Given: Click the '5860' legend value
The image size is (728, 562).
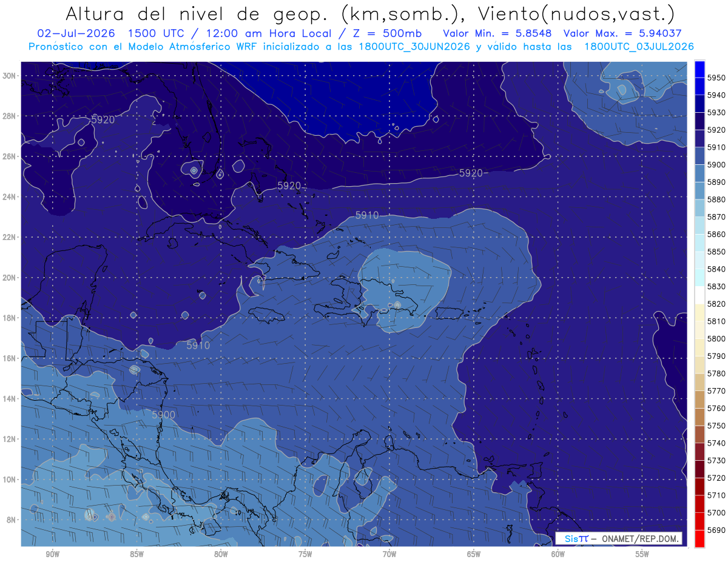Looking at the screenshot, I should click(x=716, y=234).
